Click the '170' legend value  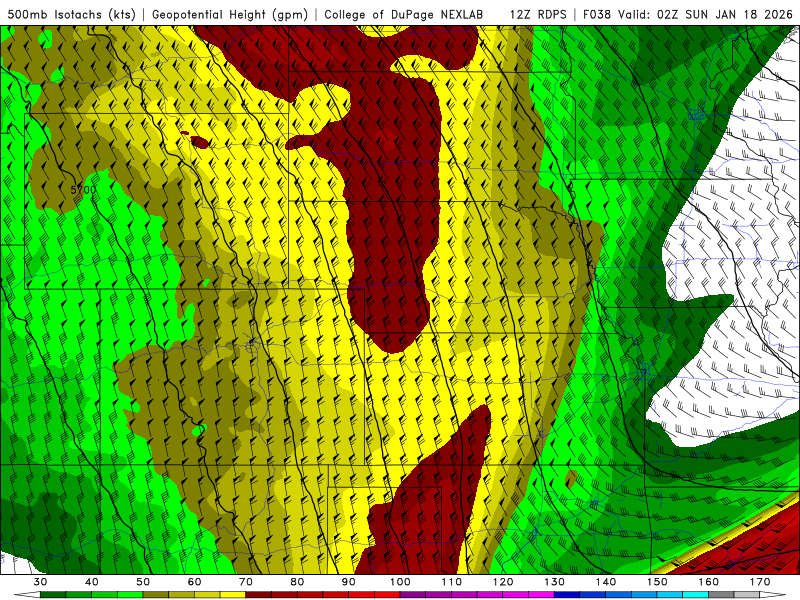coord(760,582)
